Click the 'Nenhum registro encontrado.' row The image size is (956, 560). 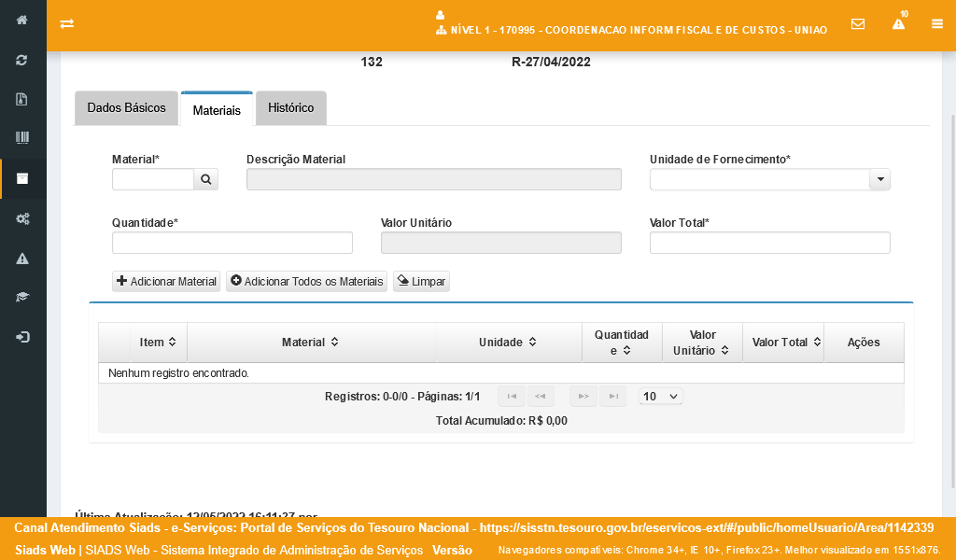(501, 373)
